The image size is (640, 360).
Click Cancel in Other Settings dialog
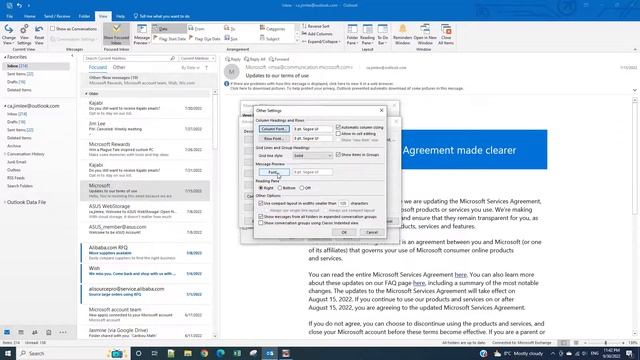pyautogui.click(x=372, y=232)
